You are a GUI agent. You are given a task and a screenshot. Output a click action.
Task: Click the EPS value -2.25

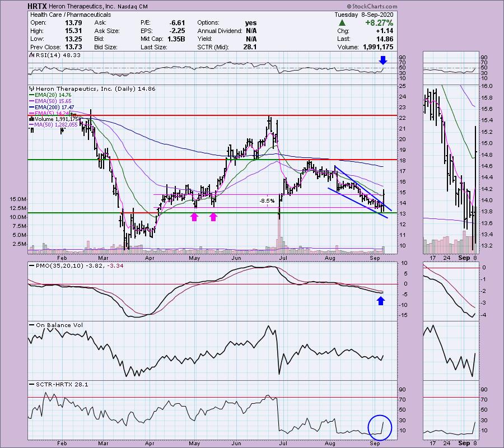pyautogui.click(x=177, y=31)
